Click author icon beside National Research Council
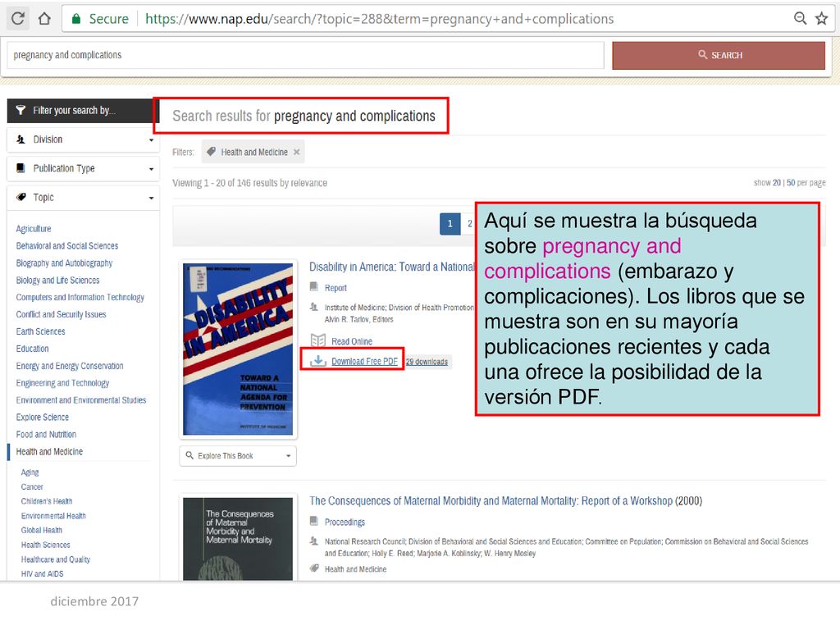This screenshot has width=840, height=630. pyautogui.click(x=314, y=541)
